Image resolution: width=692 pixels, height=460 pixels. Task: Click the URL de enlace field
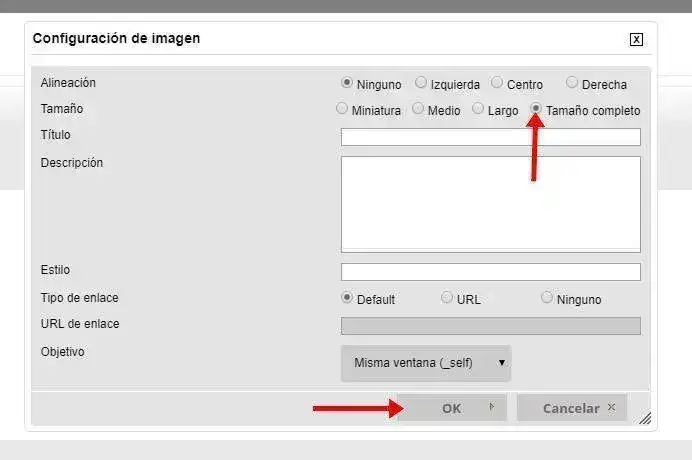click(490, 326)
